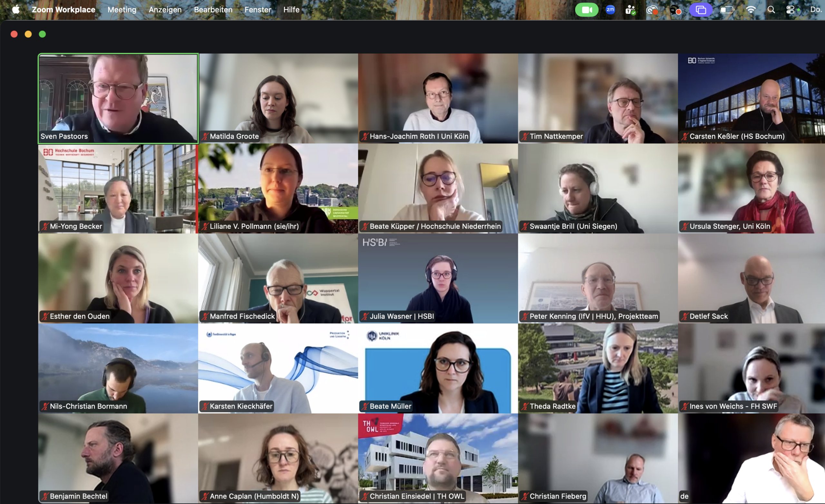Open the Microsoft Teams menu bar icon

(630, 10)
